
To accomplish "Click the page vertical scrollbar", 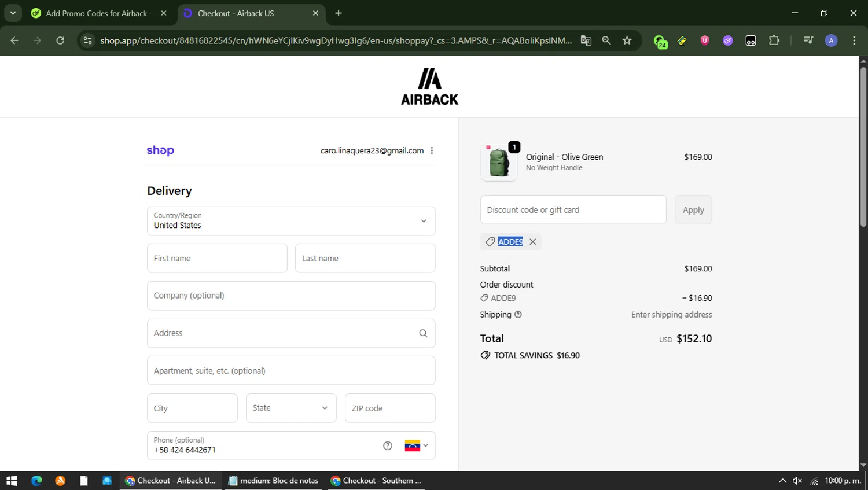I will click(863, 148).
